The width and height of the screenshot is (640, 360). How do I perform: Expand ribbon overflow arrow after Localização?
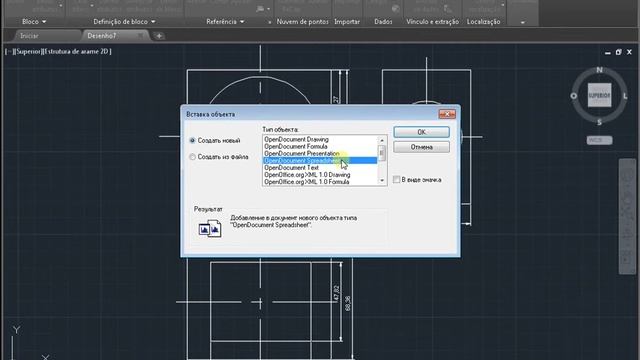pyautogui.click(x=522, y=22)
